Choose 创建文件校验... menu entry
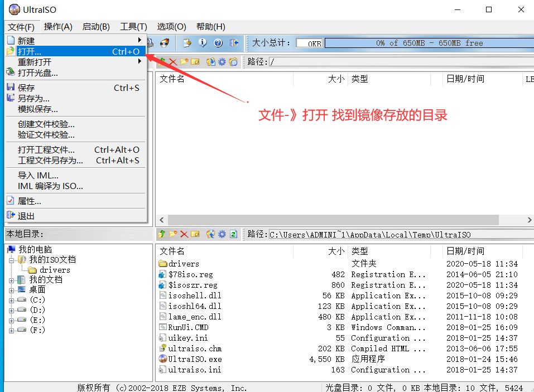Screen dimensions: 534x392 (x=75, y=124)
